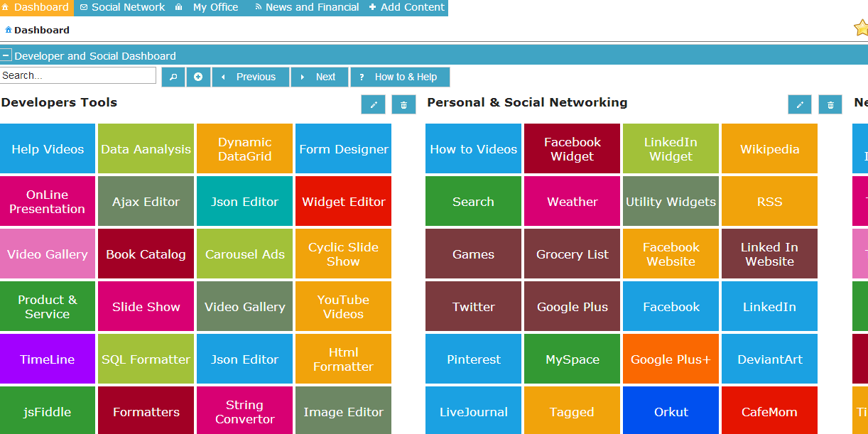Edit Personal & Social Networking group pencil icon

click(800, 104)
